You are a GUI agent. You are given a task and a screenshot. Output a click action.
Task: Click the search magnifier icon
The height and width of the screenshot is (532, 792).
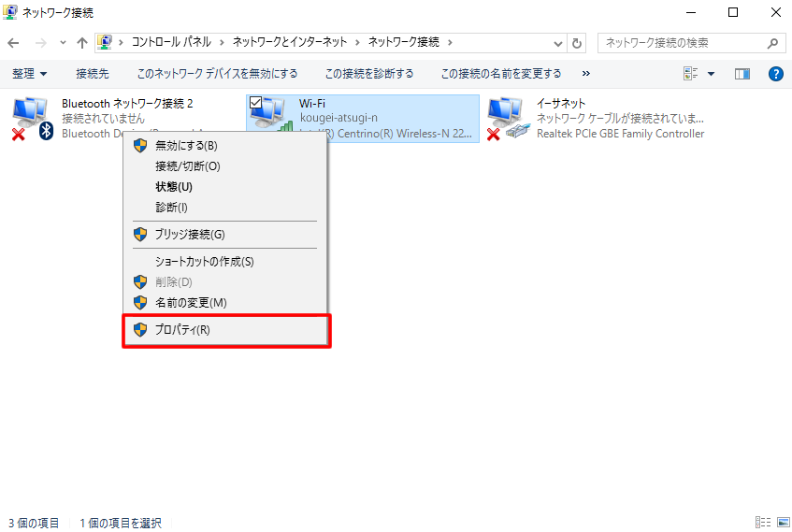coord(772,43)
